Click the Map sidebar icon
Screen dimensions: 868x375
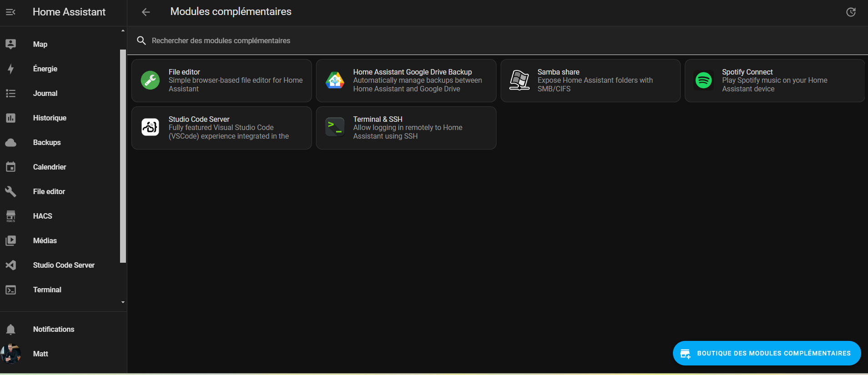click(x=11, y=44)
